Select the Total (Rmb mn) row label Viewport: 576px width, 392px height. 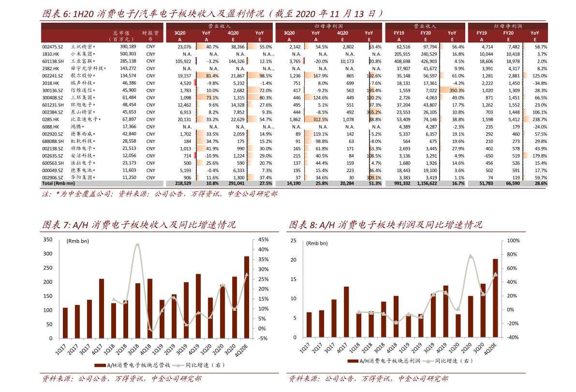[59, 183]
